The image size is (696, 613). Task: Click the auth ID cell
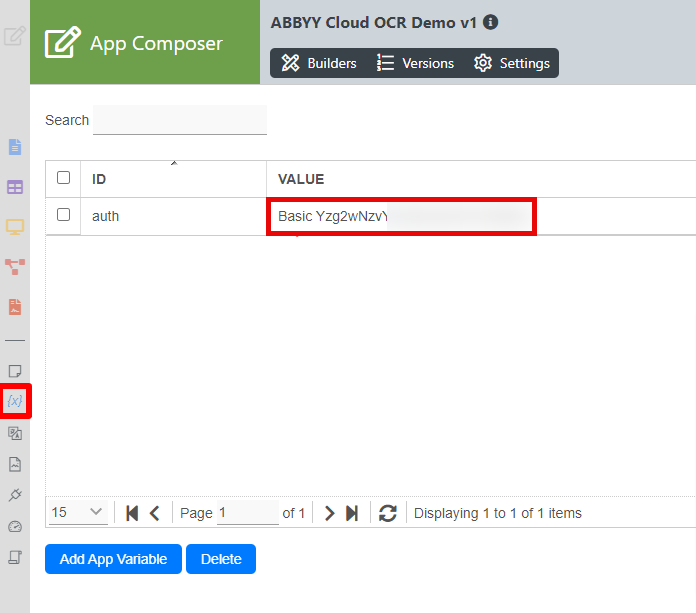[173, 216]
